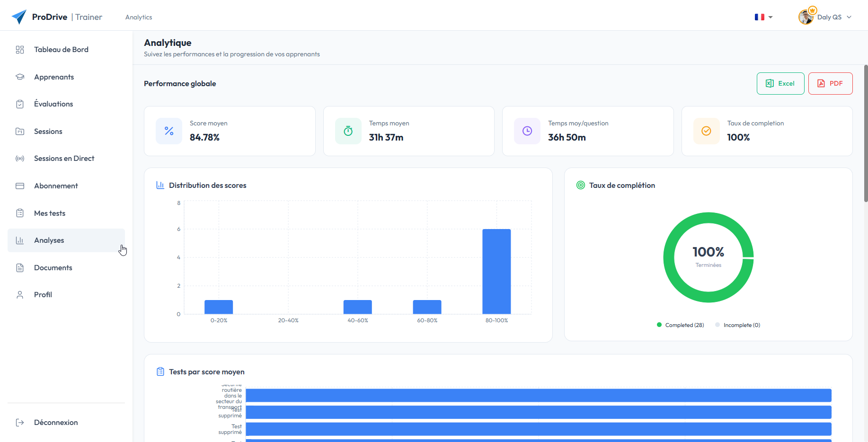Click the Sessions en Direct broadcast icon
868x442 pixels.
20,159
